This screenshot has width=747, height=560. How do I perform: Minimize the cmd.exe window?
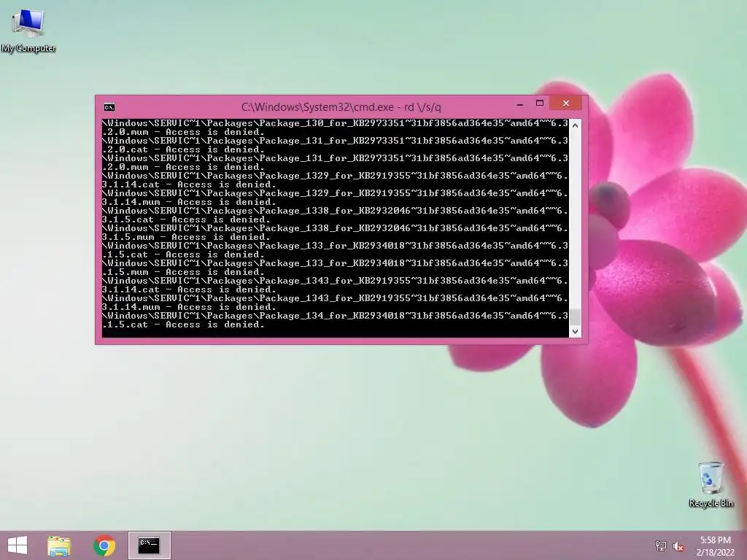pyautogui.click(x=520, y=104)
